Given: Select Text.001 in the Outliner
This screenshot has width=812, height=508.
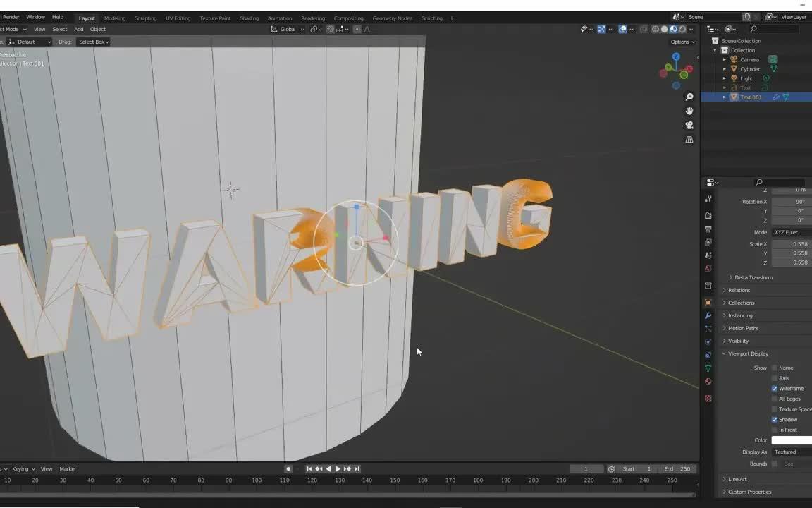Looking at the screenshot, I should coord(751,97).
